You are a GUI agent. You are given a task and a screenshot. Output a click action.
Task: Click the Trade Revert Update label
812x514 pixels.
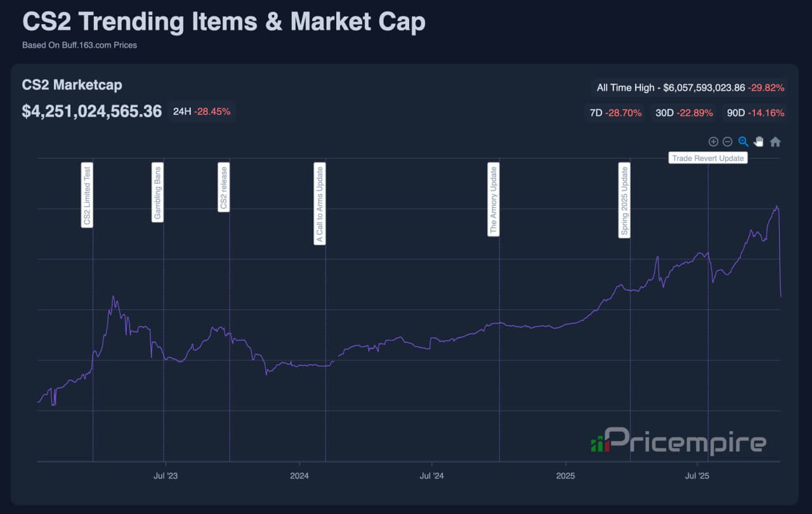[707, 158]
